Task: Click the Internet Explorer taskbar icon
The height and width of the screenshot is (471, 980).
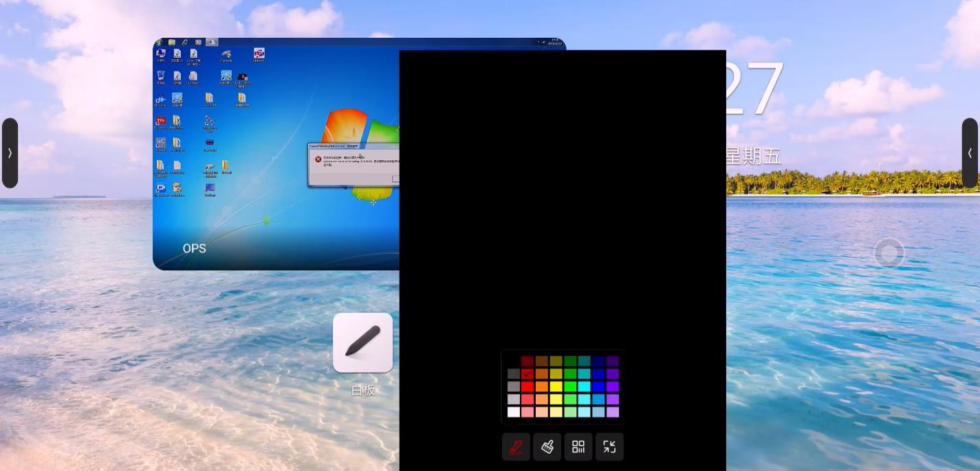Action: click(184, 43)
